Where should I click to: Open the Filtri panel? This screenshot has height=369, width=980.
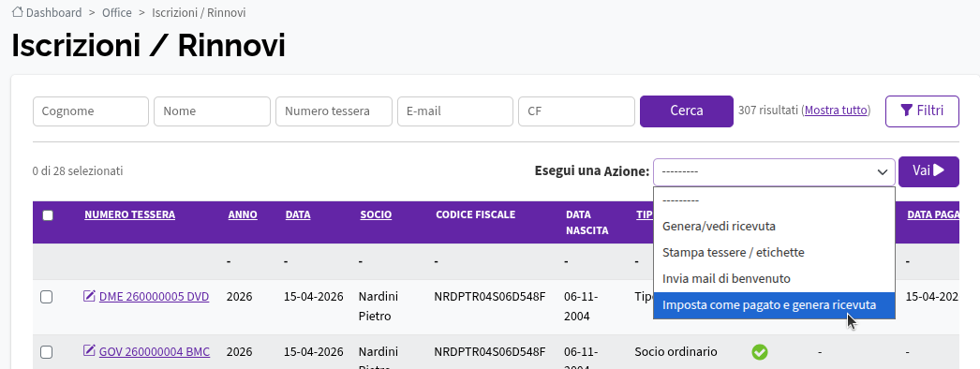coord(922,111)
